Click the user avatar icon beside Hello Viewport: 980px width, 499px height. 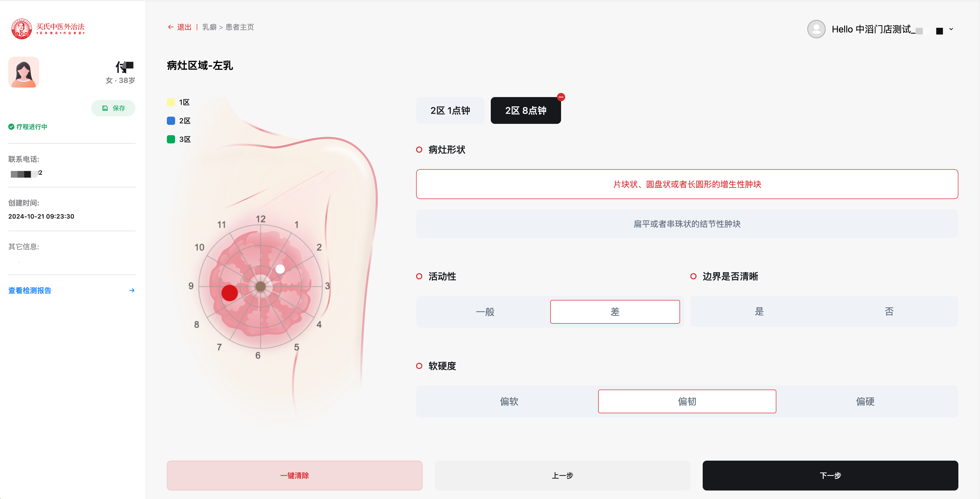pos(816,29)
